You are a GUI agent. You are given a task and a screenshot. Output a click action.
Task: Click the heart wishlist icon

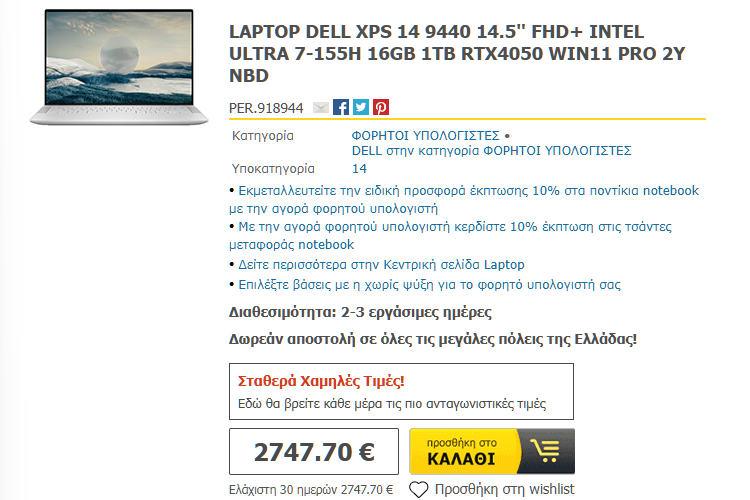(x=419, y=489)
